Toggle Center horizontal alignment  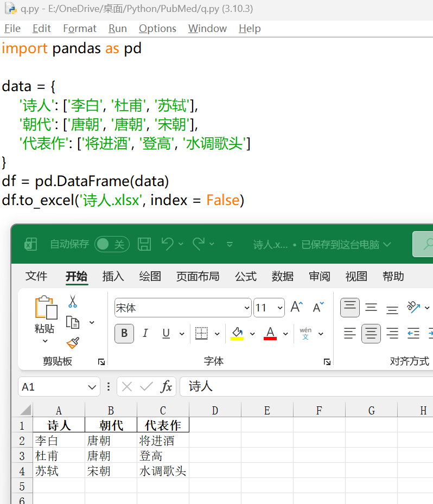(x=371, y=333)
